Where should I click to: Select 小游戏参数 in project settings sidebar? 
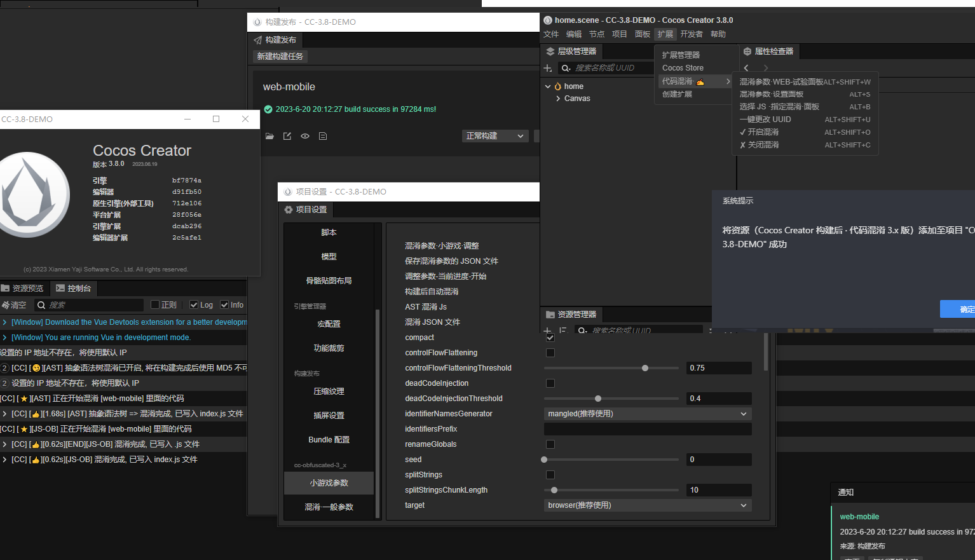tap(329, 483)
